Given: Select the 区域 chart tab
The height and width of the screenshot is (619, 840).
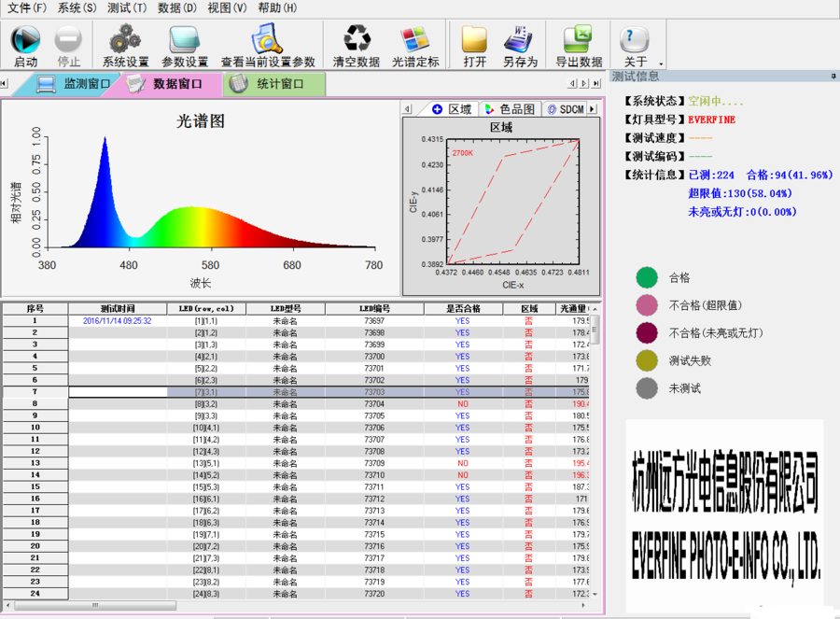Looking at the screenshot, I should pos(452,109).
